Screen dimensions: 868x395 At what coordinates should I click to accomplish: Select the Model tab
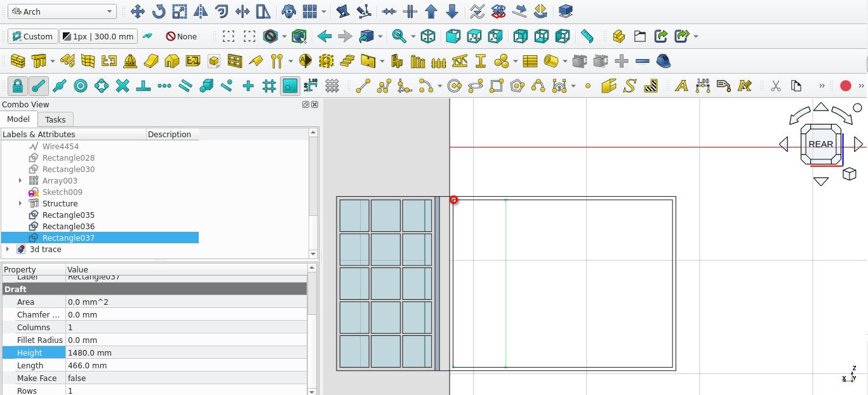[18, 119]
